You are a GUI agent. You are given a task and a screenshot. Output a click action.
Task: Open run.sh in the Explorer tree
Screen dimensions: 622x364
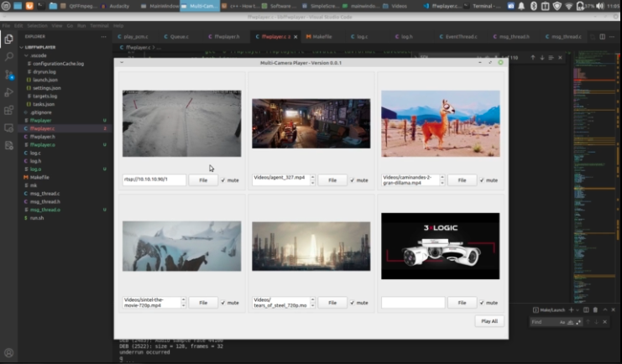[x=37, y=218]
